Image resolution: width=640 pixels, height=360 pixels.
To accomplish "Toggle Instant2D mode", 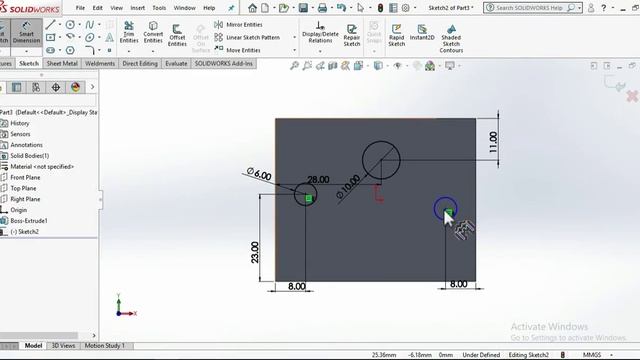I will 422,32.
